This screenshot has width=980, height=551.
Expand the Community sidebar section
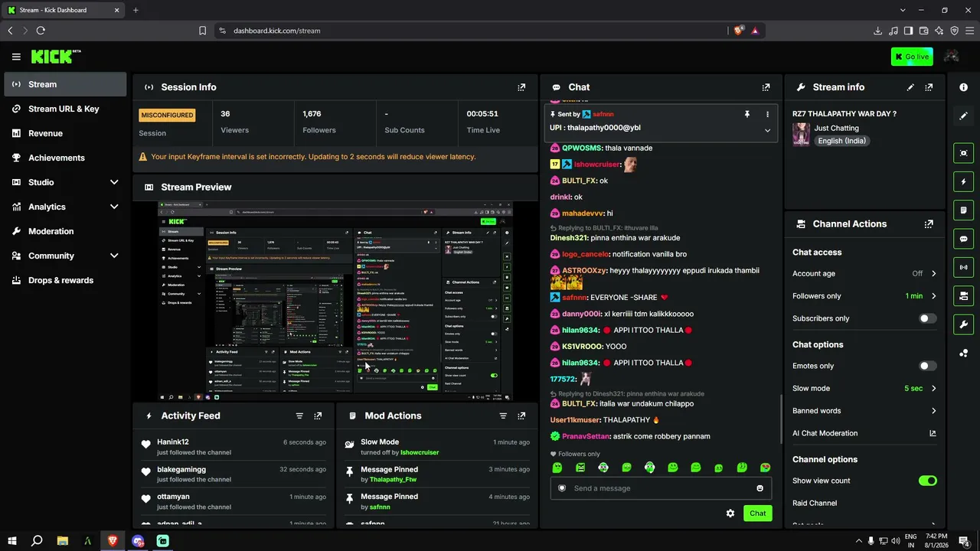tap(114, 256)
